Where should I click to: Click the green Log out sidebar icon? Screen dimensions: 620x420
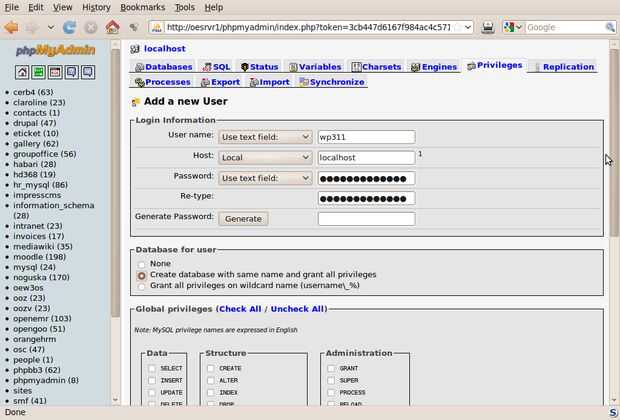(38, 72)
